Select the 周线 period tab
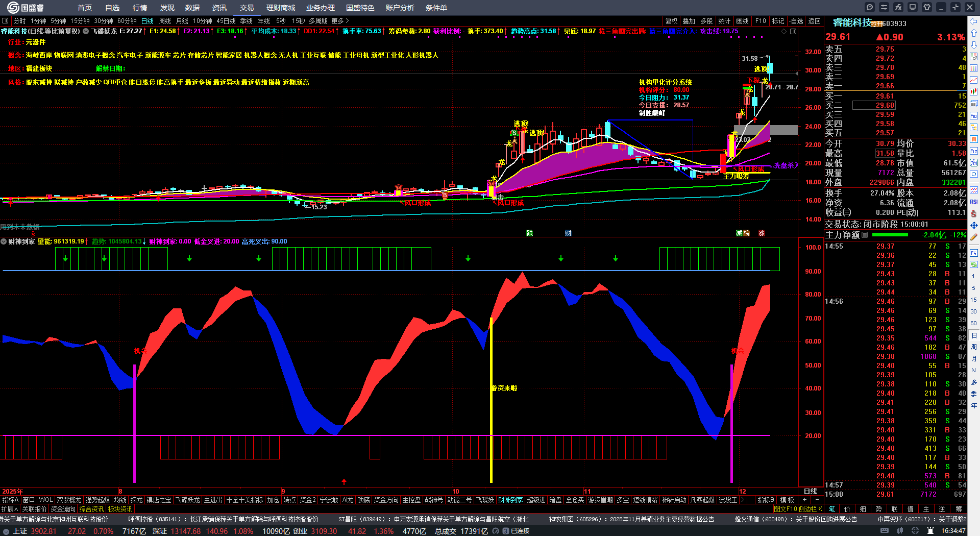Screen dimensions: 980x536 tap(165, 21)
